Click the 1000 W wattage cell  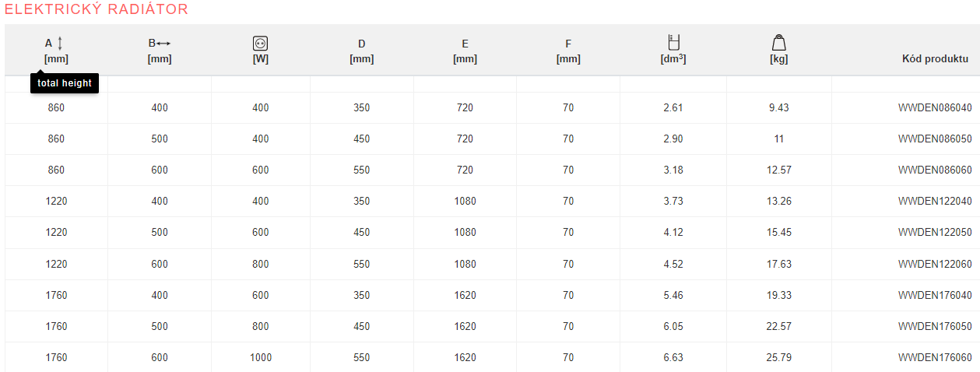[261, 358]
